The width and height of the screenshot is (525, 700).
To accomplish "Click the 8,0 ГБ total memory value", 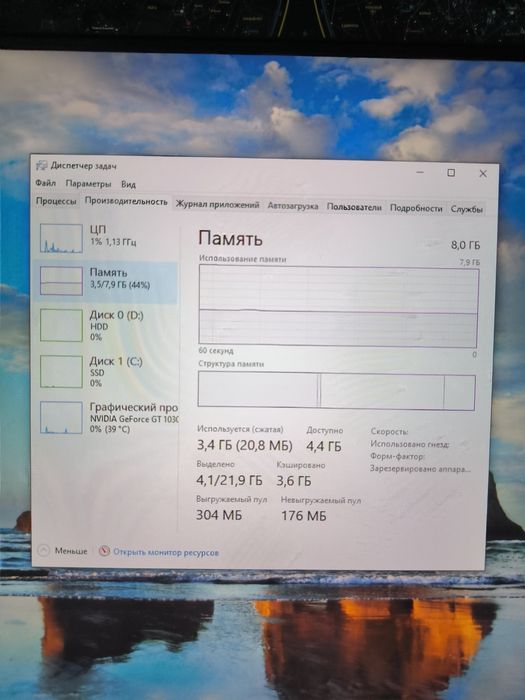I will point(465,245).
